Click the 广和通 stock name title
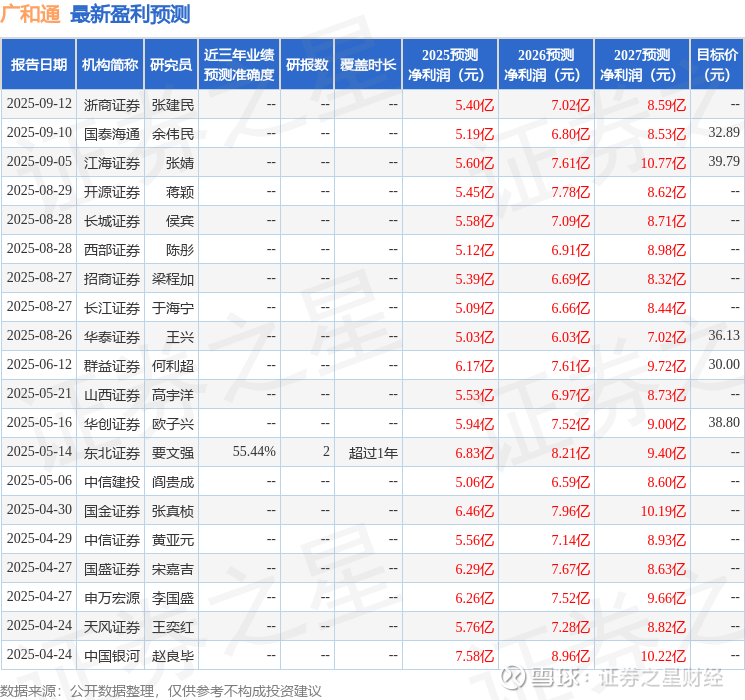This screenshot has width=745, height=700. [30, 14]
